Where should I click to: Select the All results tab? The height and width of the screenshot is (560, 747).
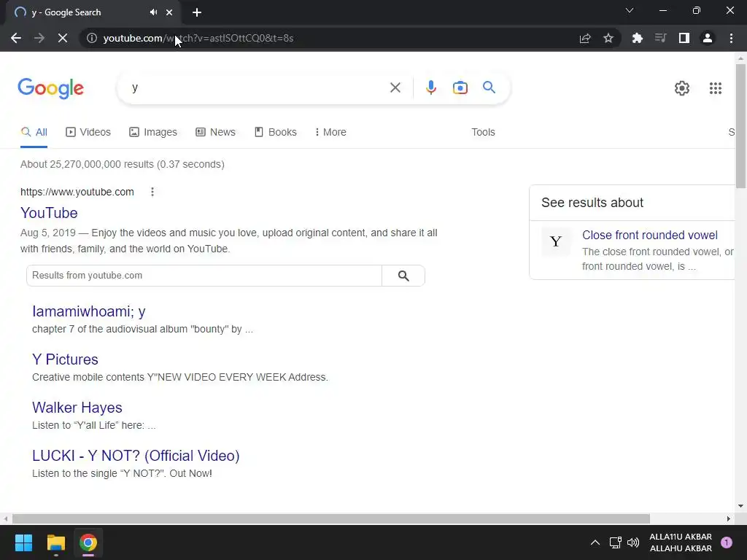click(x=34, y=132)
